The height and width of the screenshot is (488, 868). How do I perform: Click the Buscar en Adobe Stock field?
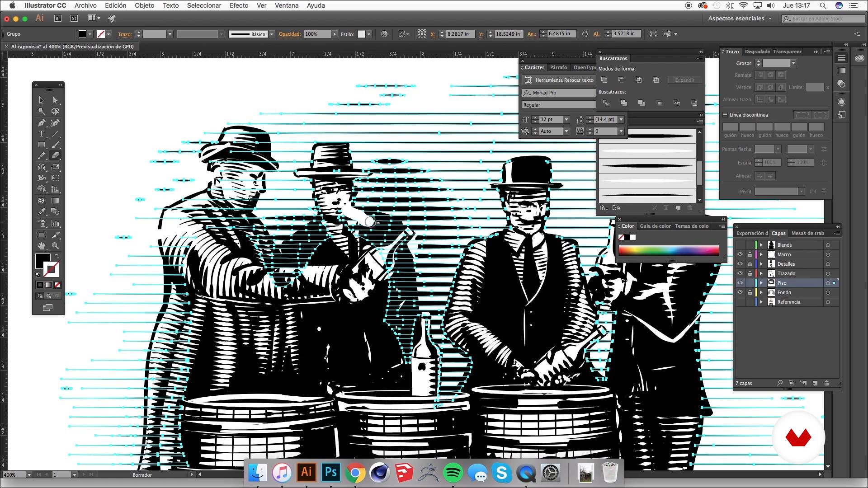tap(823, 19)
